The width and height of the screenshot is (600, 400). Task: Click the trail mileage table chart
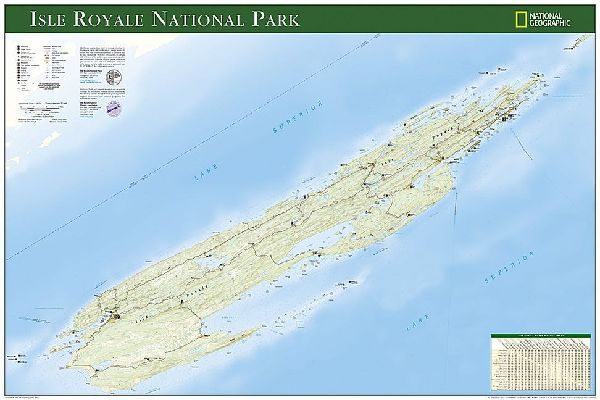point(541,362)
